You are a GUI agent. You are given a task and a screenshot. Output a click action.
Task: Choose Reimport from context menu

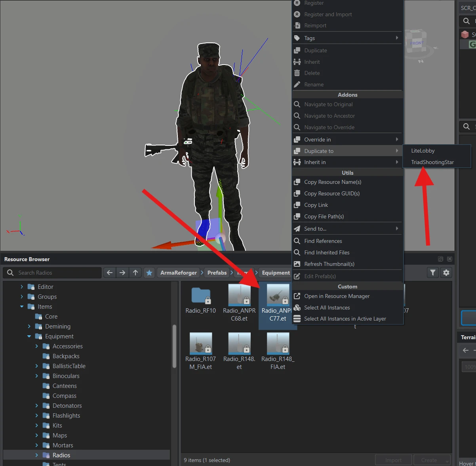[x=347, y=25]
